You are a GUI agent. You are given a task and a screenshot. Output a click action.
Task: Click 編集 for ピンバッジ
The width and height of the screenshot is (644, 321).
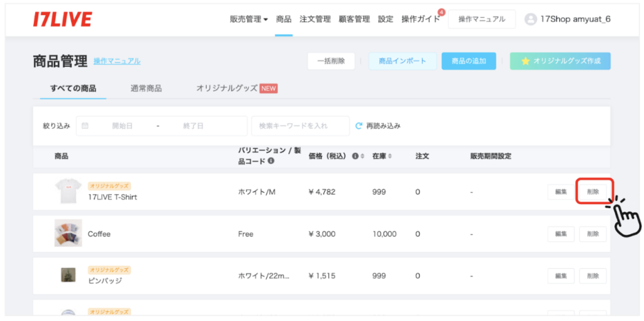(x=561, y=276)
